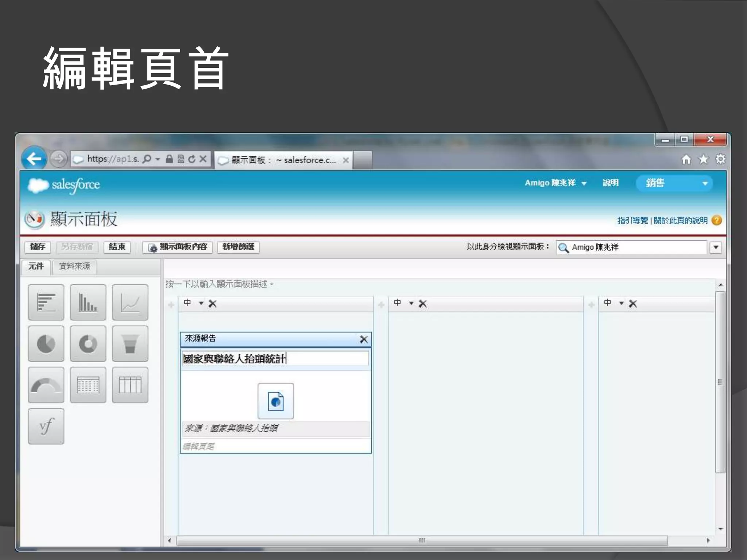Image resolution: width=747 pixels, height=560 pixels.
Task: Open the running user dropdown arrow
Action: [716, 247]
